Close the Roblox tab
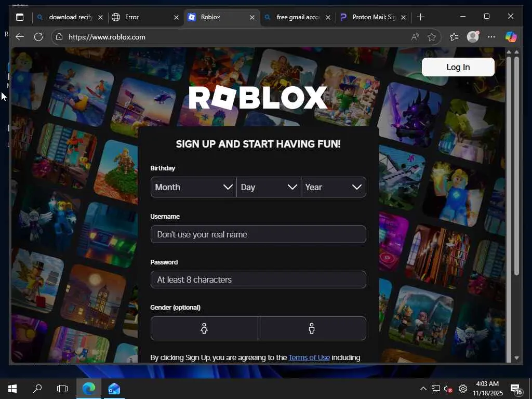 click(x=252, y=17)
